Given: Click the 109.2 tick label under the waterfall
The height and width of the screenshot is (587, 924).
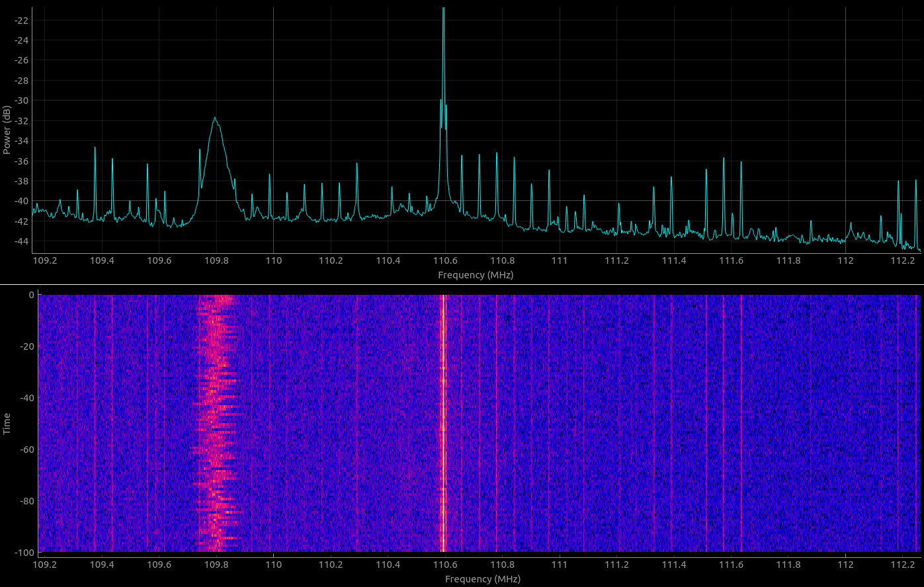Looking at the screenshot, I should [x=45, y=565].
